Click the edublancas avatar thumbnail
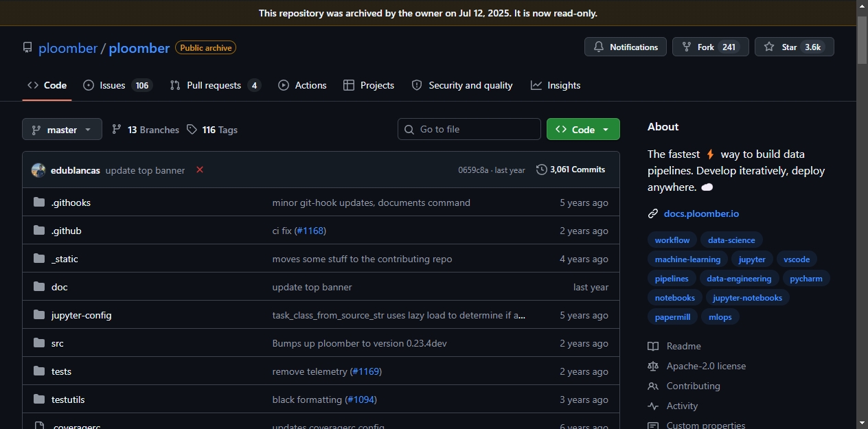 tap(38, 170)
